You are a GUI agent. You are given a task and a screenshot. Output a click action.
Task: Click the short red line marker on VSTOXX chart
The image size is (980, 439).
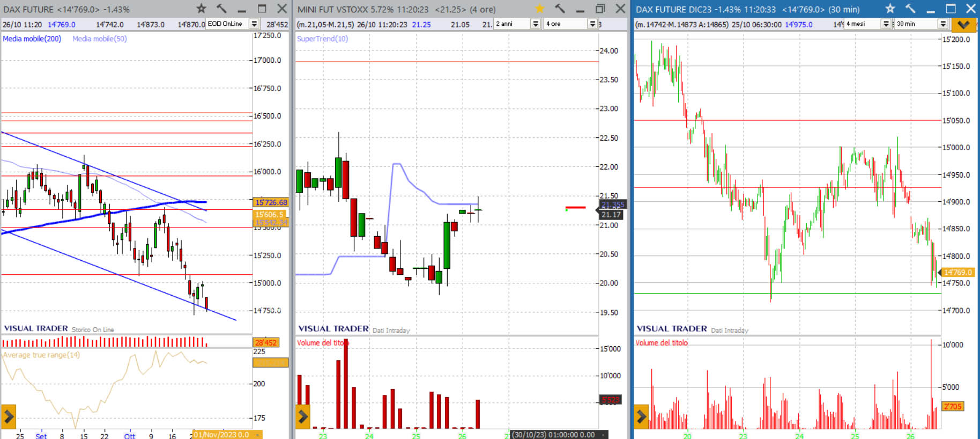pyautogui.click(x=576, y=208)
